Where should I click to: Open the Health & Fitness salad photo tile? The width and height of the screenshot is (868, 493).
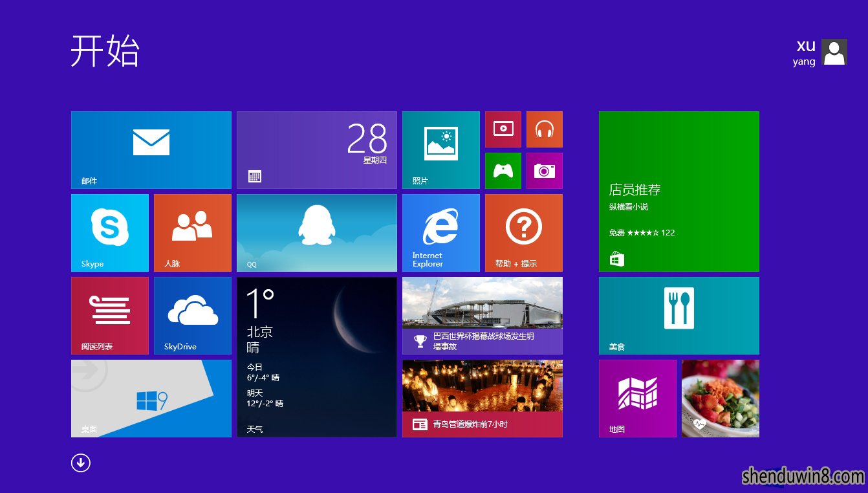tap(721, 399)
